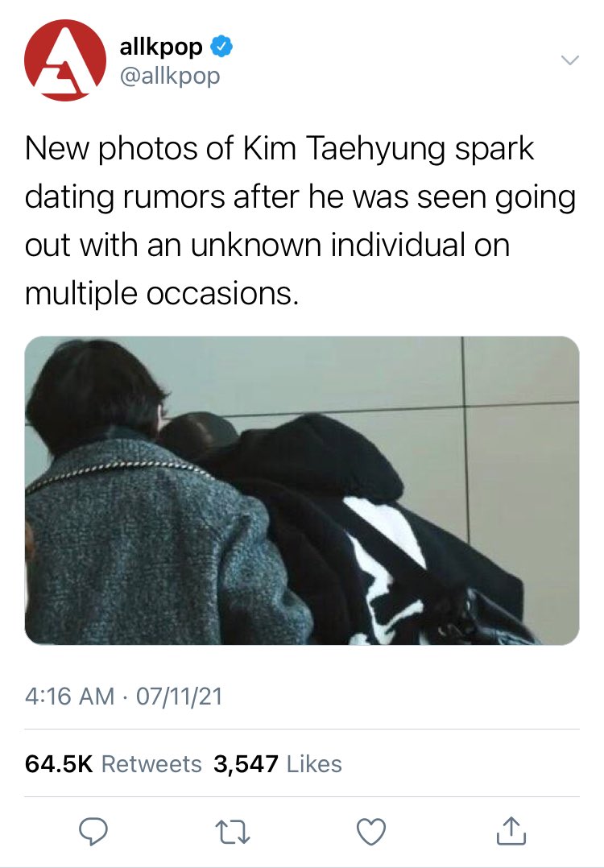View the attached photo full size
Viewport: 604px width, 868px height.
302,490
